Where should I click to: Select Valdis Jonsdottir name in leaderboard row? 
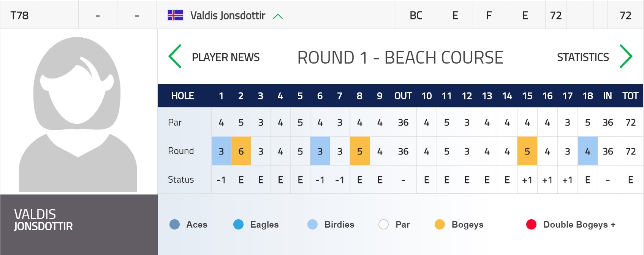click(x=228, y=16)
